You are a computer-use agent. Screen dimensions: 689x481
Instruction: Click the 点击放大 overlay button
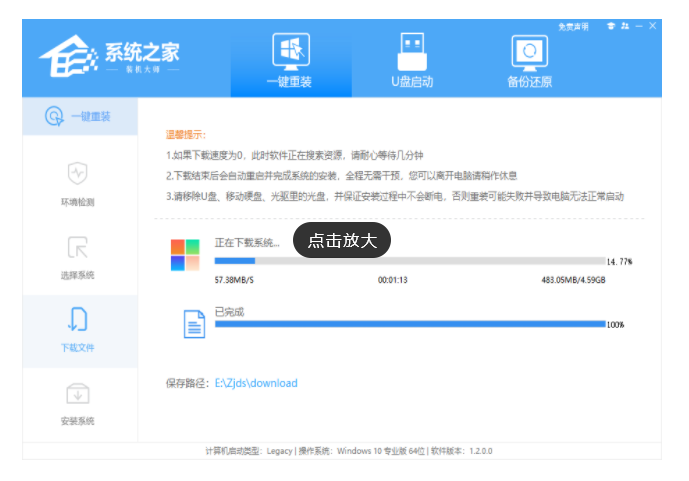point(341,240)
